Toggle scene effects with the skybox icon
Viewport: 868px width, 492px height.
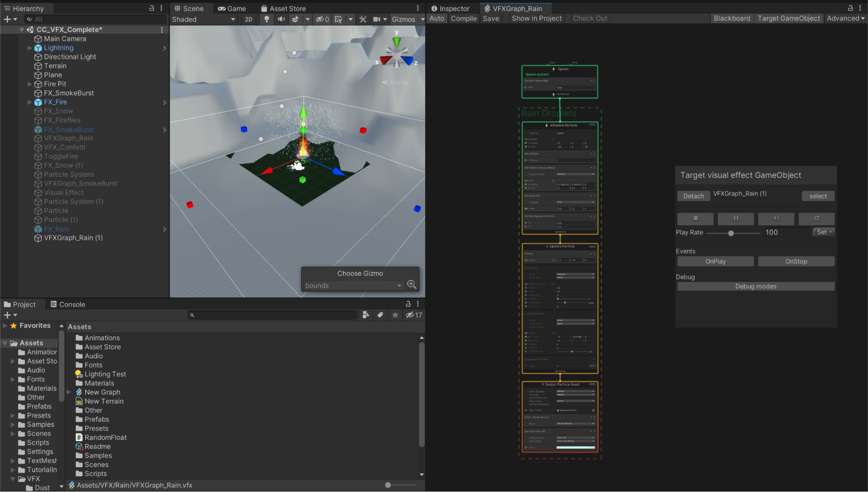tap(295, 19)
